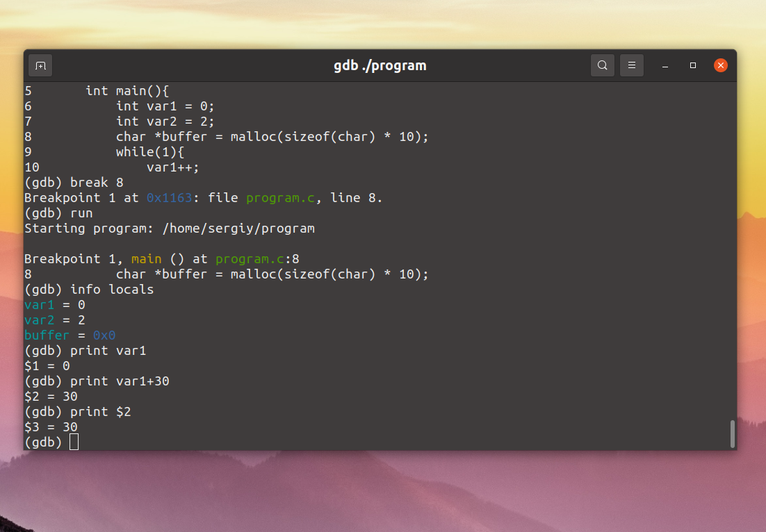Click source line 7 'int var2 = 2;'
Viewport: 766px width, 532px height.
coord(120,122)
